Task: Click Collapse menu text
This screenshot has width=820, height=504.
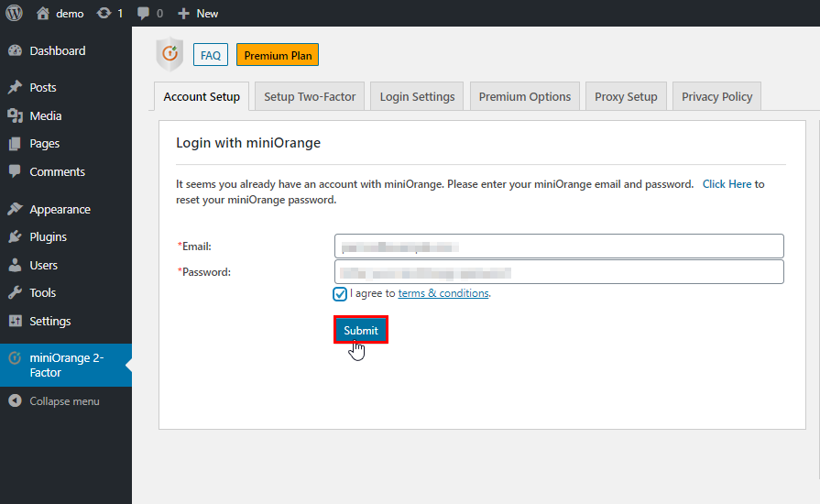Action: click(x=64, y=401)
